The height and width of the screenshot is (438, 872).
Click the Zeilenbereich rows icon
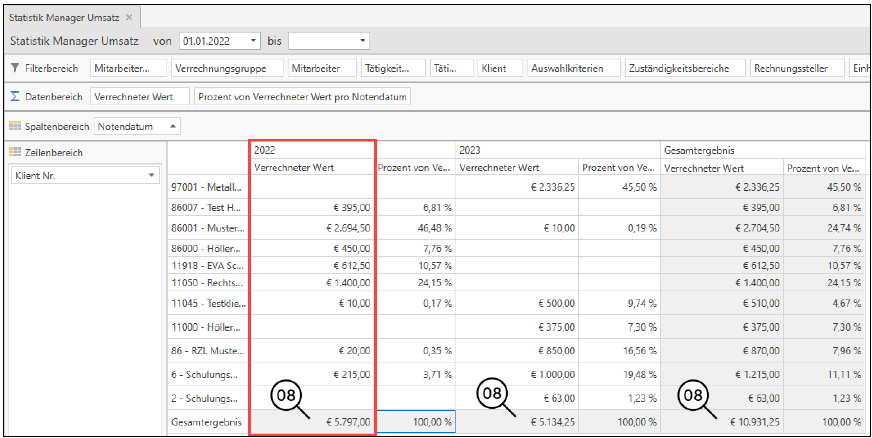[x=15, y=152]
